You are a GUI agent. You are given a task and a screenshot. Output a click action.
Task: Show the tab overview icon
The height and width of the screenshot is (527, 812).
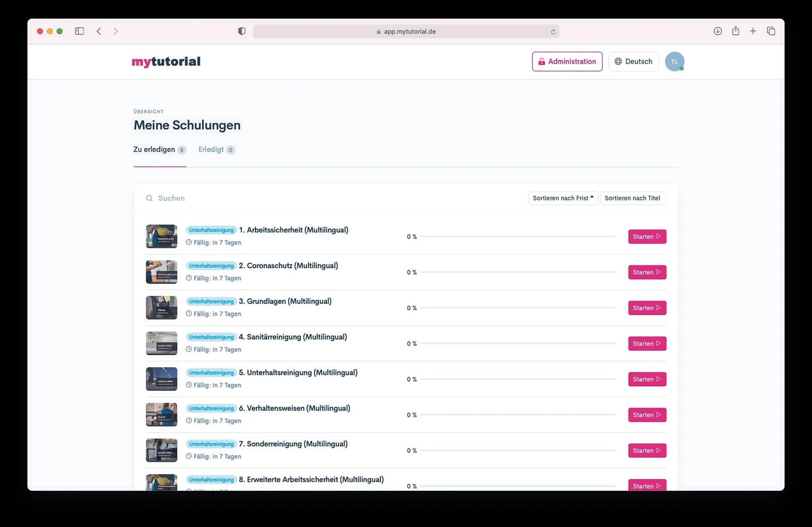[x=771, y=31]
